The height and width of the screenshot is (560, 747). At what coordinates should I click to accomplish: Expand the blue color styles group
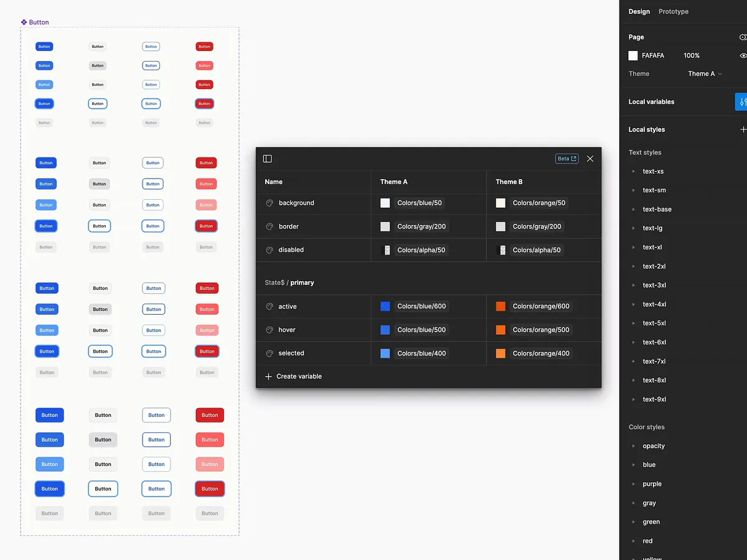(x=633, y=465)
